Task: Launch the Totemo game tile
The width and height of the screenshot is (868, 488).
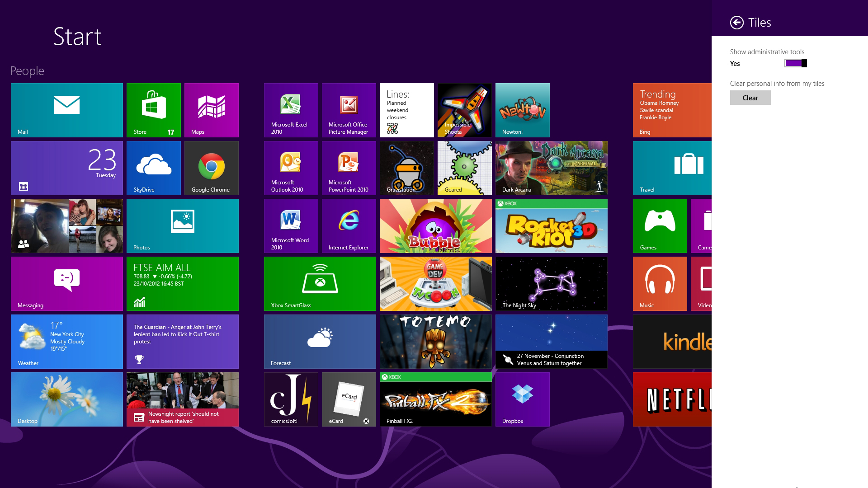Action: tap(436, 342)
